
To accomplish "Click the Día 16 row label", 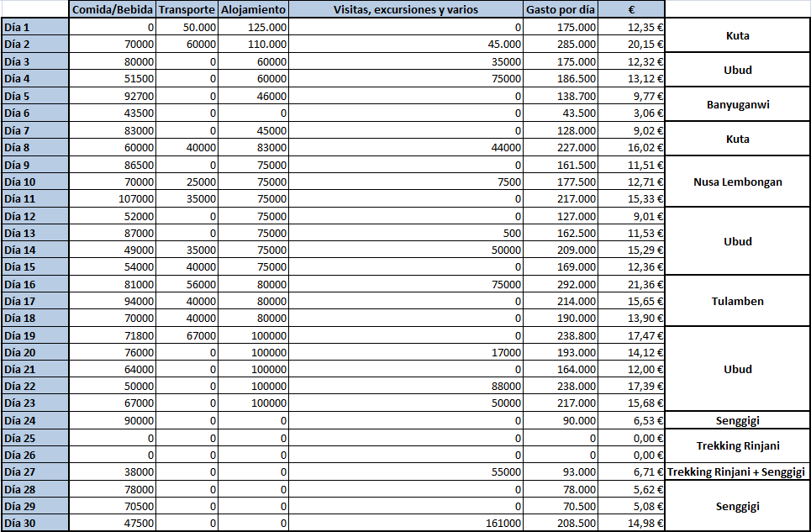I will pyautogui.click(x=35, y=284).
